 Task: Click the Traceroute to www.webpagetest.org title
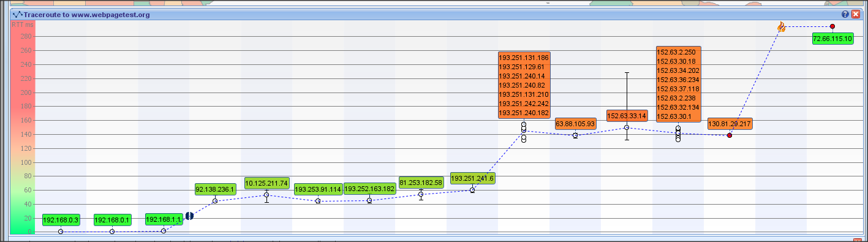pos(87,14)
